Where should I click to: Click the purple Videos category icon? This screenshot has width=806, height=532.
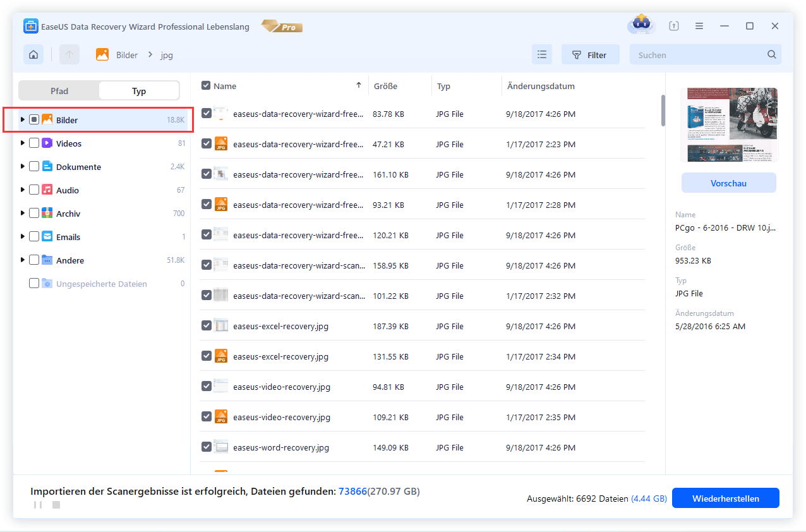[47, 143]
